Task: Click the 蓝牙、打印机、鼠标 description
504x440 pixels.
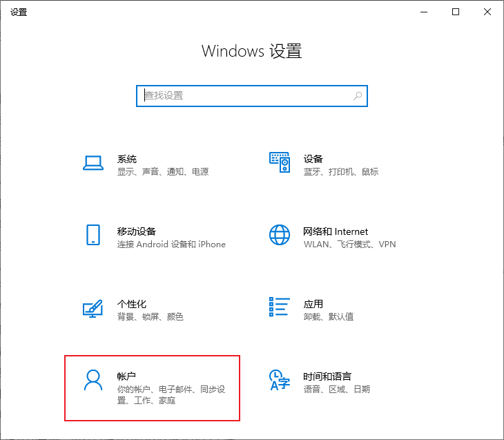Action: 341,172
